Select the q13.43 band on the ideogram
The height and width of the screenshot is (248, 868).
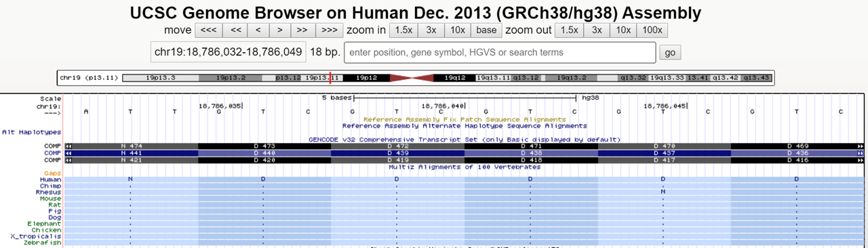pyautogui.click(x=757, y=78)
